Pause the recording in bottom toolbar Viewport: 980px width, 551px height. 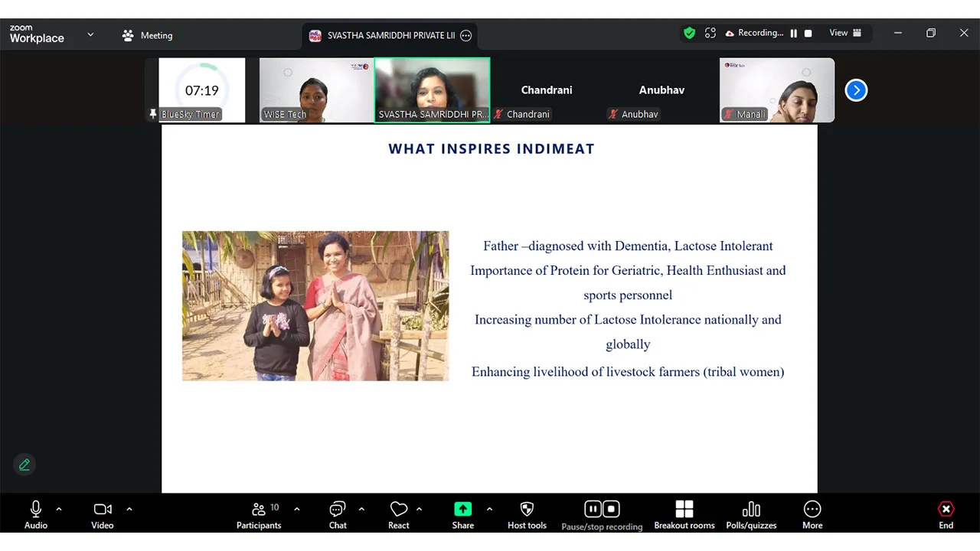(593, 509)
